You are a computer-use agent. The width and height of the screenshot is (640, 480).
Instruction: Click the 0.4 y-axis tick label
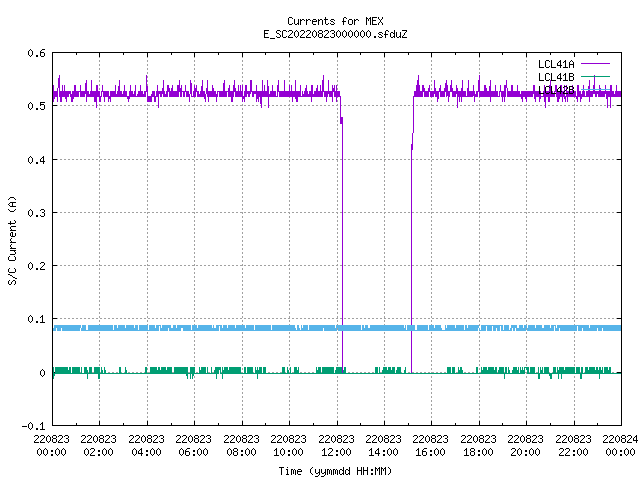(36, 160)
